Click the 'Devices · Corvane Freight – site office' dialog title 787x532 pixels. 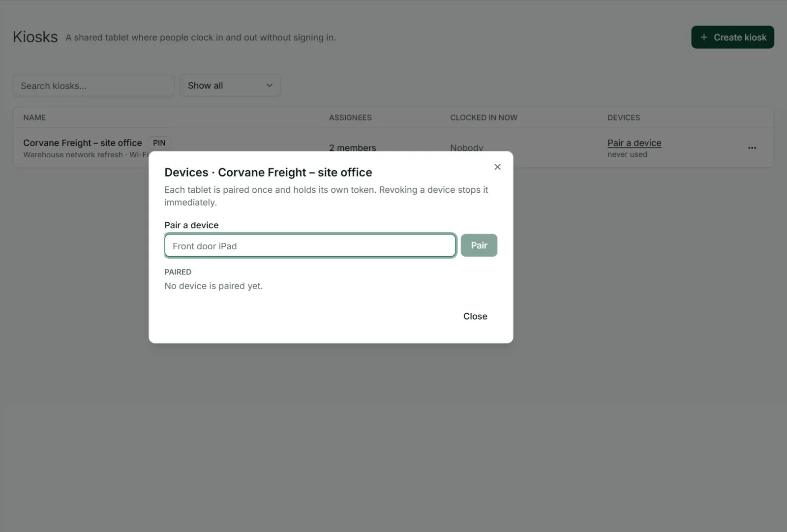[268, 173]
